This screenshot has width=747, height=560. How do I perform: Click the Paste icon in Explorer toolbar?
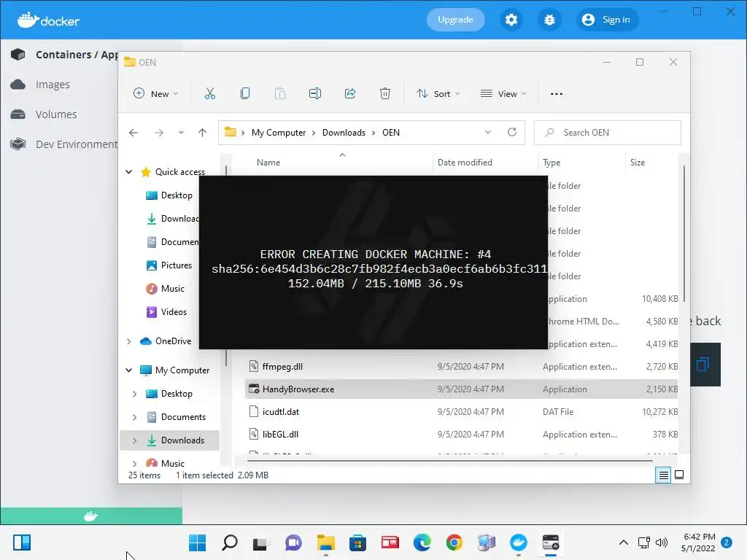point(280,94)
